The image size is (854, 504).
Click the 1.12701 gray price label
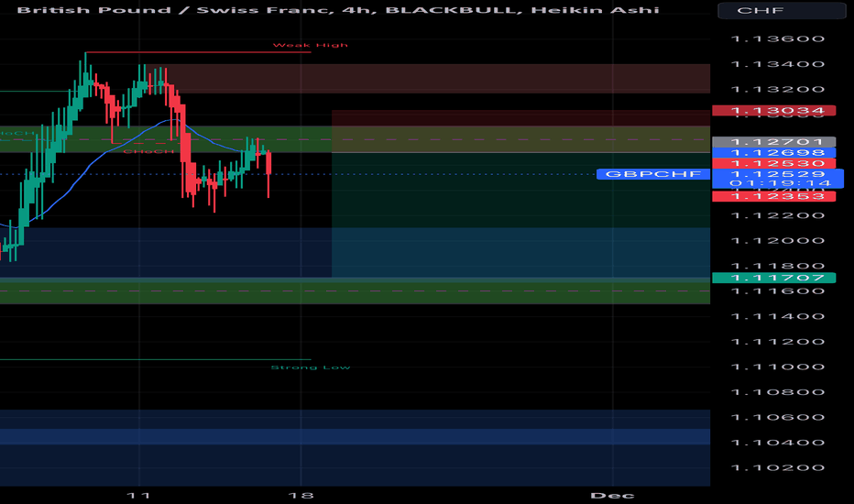[x=773, y=142]
